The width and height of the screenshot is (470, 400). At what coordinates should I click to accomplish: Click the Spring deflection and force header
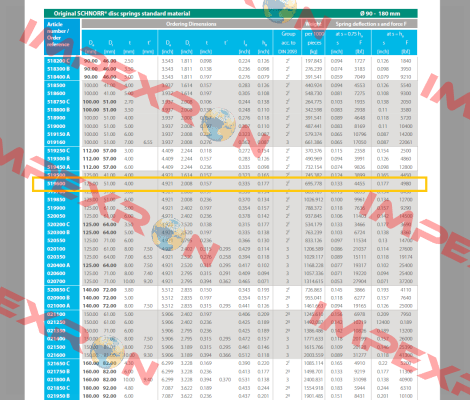click(371, 24)
